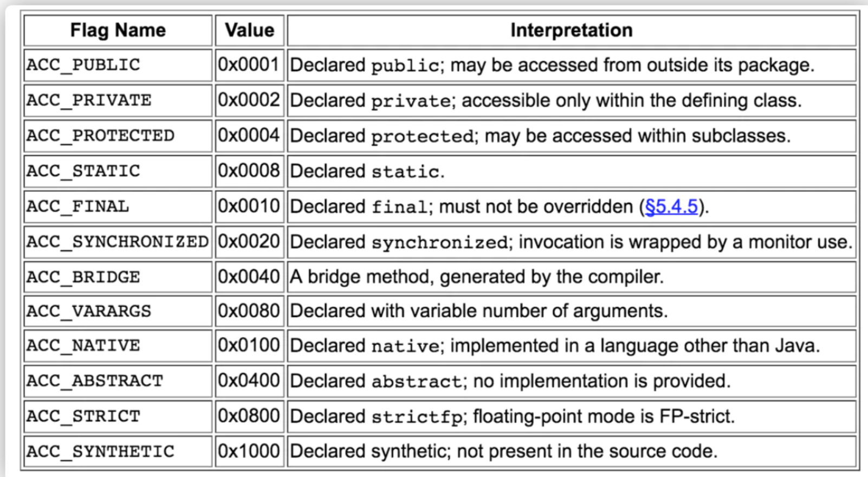Click the ACC_STATIC flag name
Viewport: 868px width, 477px height.
point(83,171)
